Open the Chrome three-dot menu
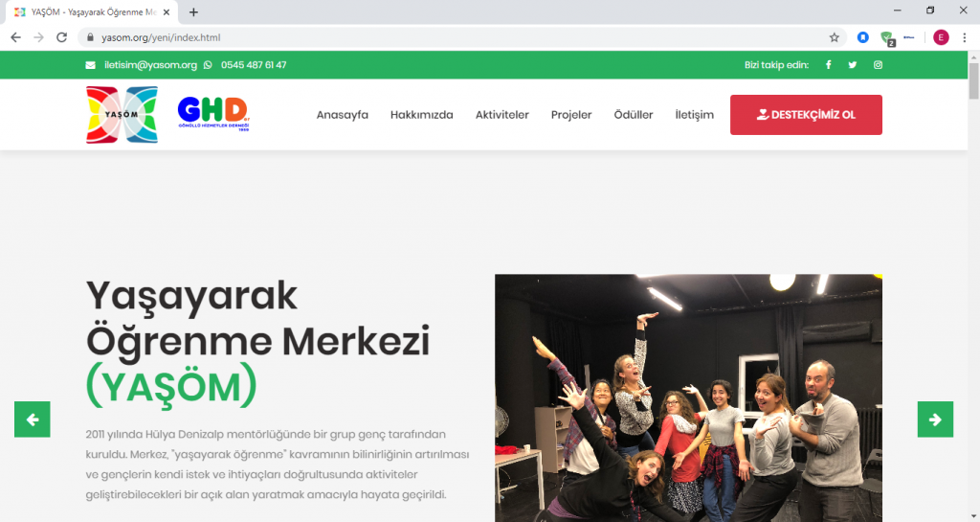Viewport: 980px width, 522px height. [x=965, y=37]
